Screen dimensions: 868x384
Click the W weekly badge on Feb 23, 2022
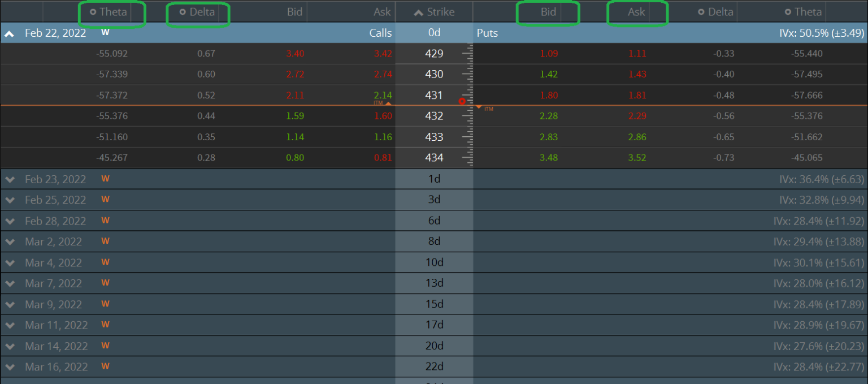click(x=105, y=179)
